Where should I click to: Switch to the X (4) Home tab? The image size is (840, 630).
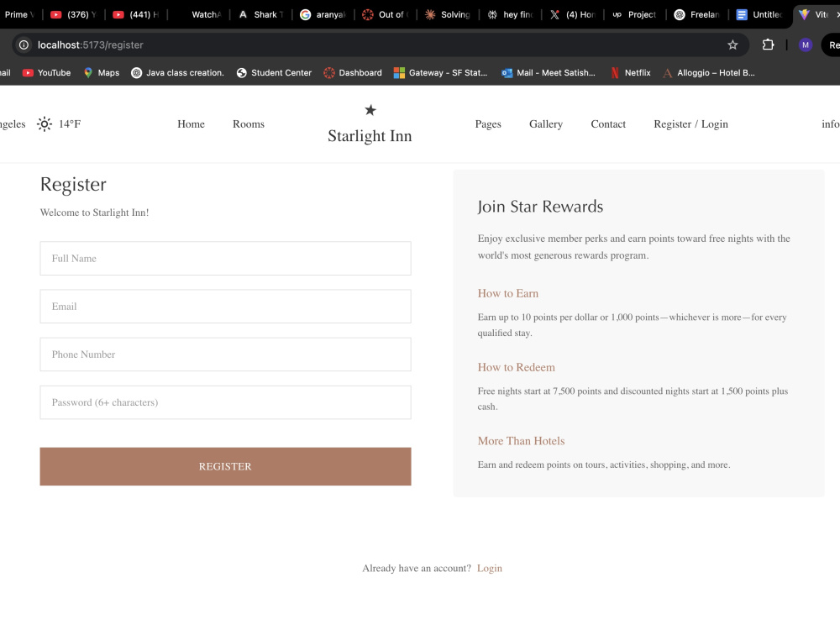573,14
